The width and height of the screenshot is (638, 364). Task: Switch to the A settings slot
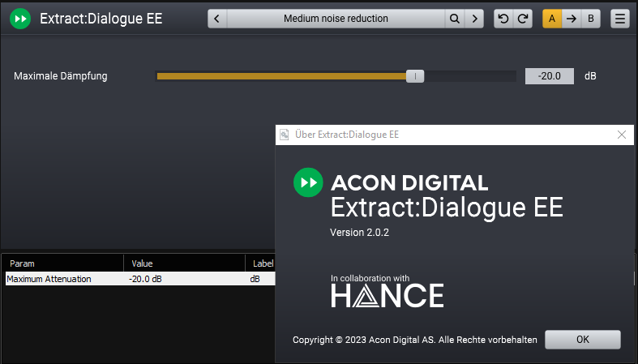552,19
